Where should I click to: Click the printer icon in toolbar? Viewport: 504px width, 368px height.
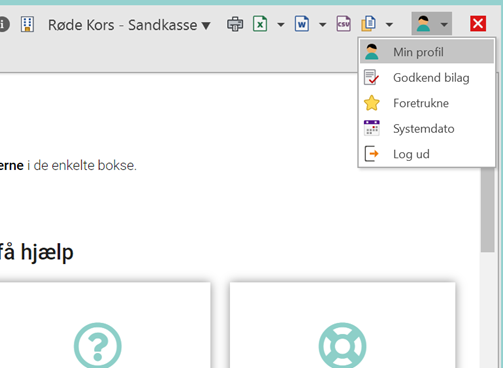pyautogui.click(x=235, y=24)
